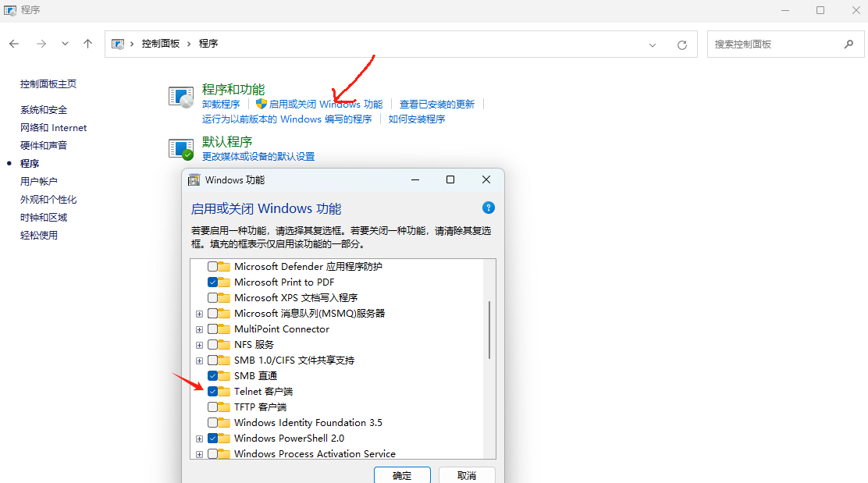868x483 pixels.
Task: Click the features list scrollbar thumb
Action: 489,330
